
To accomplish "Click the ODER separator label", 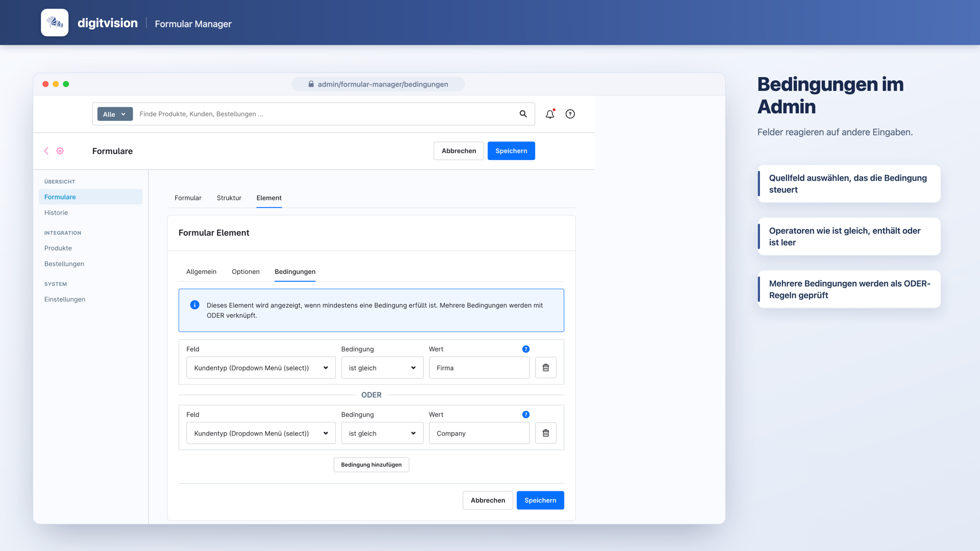I will [x=371, y=395].
